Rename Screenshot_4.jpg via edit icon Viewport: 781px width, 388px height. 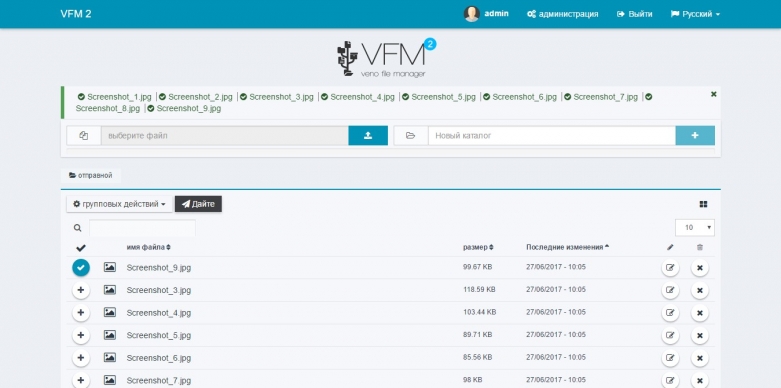(x=670, y=313)
